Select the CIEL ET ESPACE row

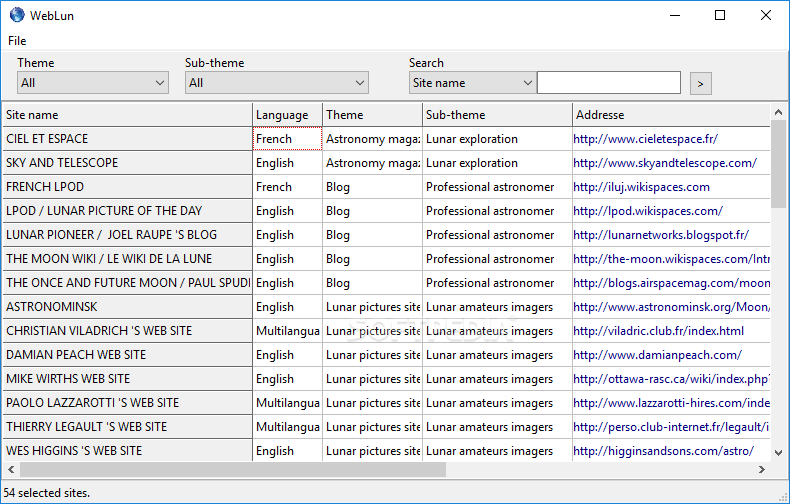point(127,139)
